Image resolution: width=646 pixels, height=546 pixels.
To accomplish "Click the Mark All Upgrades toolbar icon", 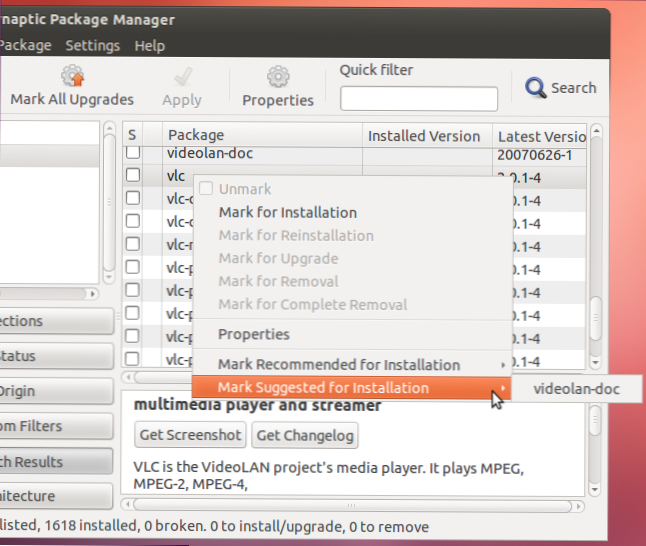I will click(71, 77).
